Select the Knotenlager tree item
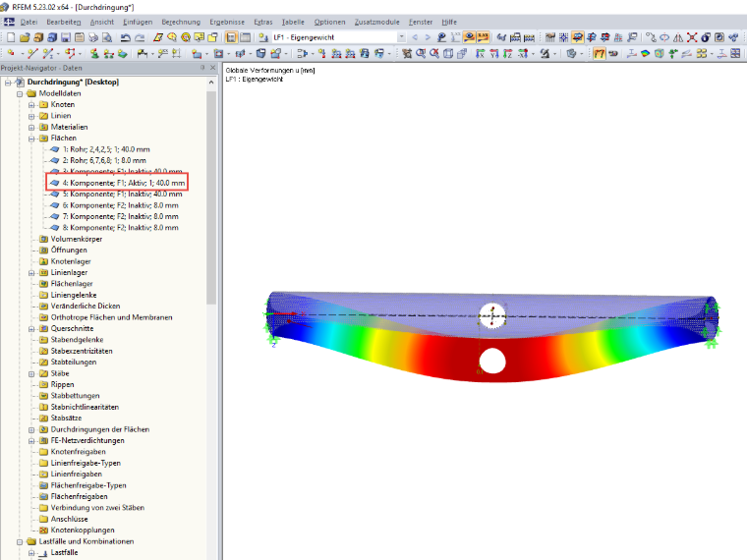Screen dimensions: 747x560 pos(71,261)
